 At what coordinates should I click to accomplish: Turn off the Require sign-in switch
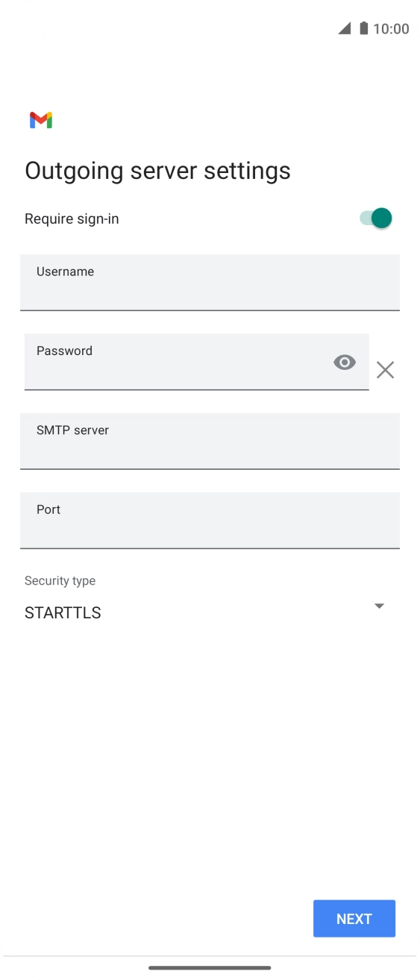376,219
